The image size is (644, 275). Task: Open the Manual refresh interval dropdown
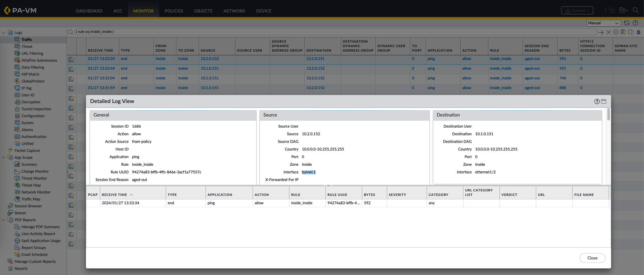tap(603, 23)
